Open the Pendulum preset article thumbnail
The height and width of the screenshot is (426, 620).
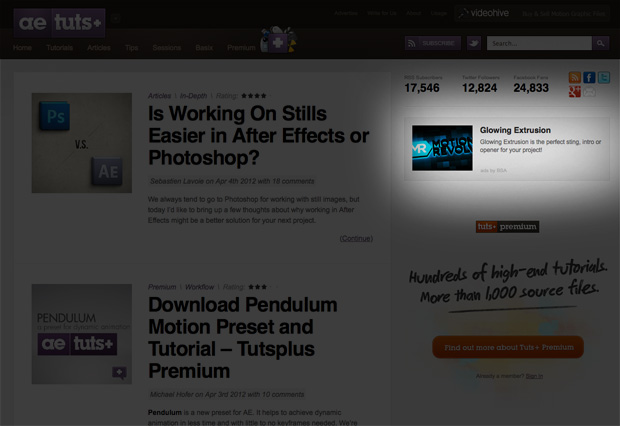coord(82,334)
